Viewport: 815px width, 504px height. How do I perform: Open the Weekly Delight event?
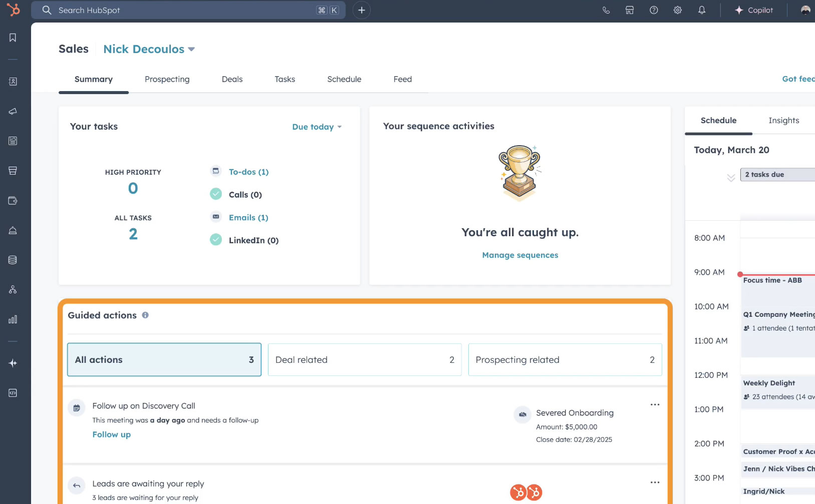click(779, 393)
